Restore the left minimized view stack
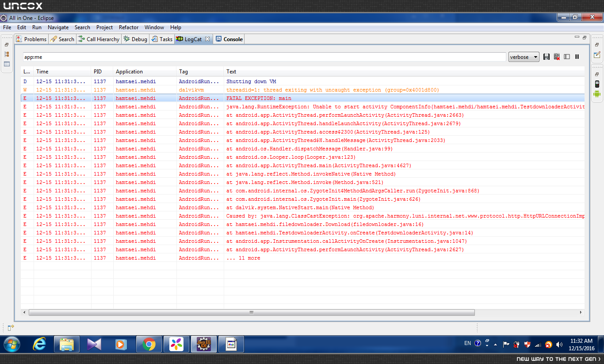This screenshot has width=604, height=364. pyautogui.click(x=7, y=45)
